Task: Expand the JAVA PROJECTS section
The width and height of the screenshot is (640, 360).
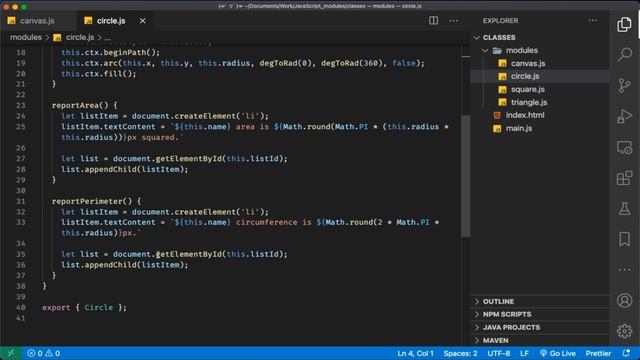Action: point(511,327)
